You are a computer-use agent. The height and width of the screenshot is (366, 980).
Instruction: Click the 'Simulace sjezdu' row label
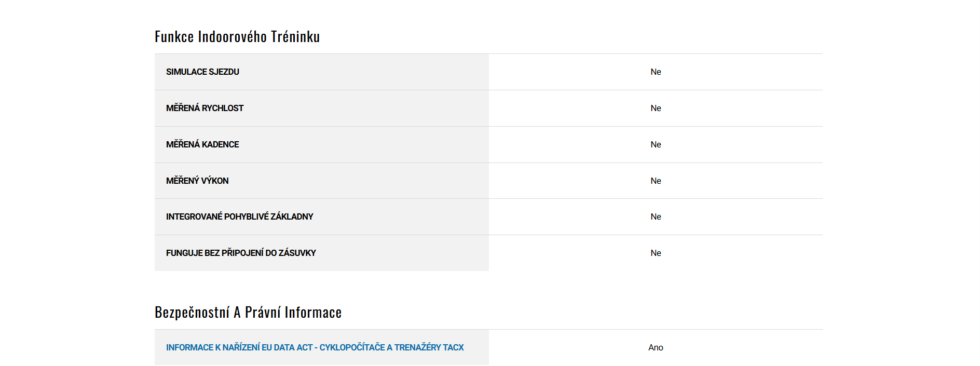(202, 72)
